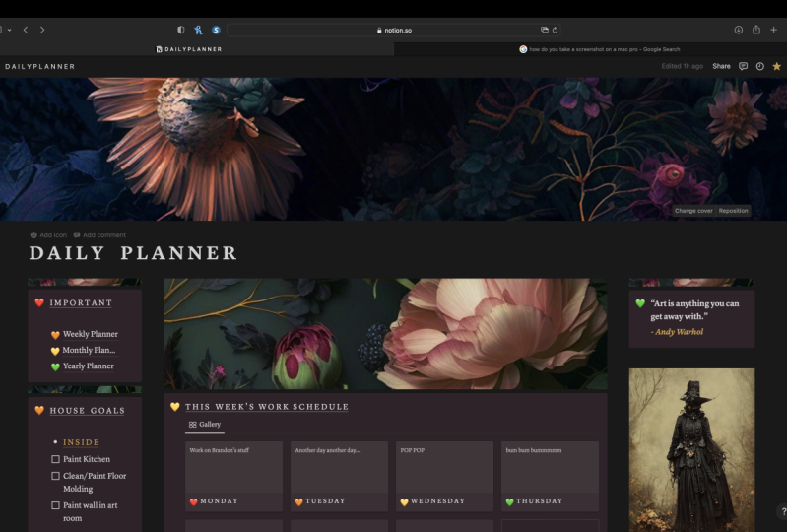
Task: Click the Andy Warhol quote text
Action: click(694, 310)
